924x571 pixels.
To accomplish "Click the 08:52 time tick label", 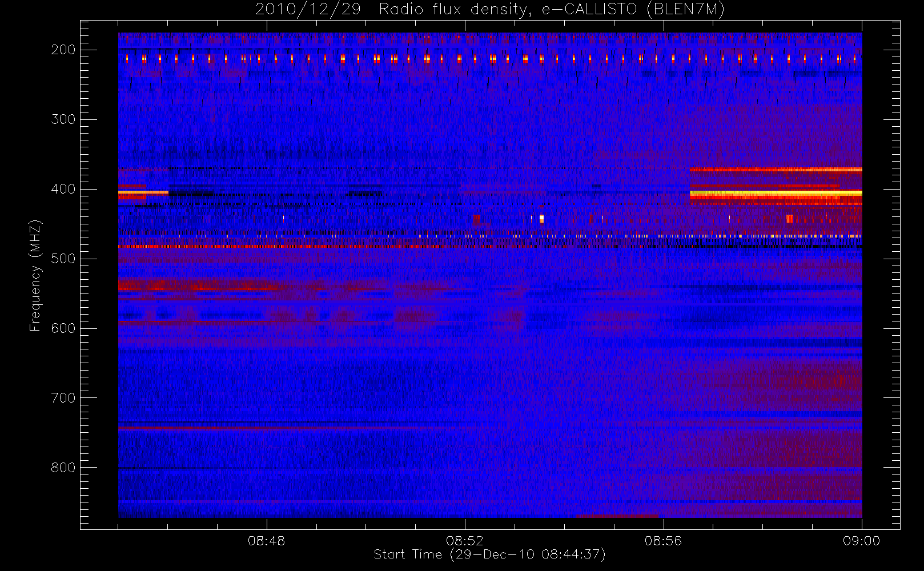I will [465, 541].
